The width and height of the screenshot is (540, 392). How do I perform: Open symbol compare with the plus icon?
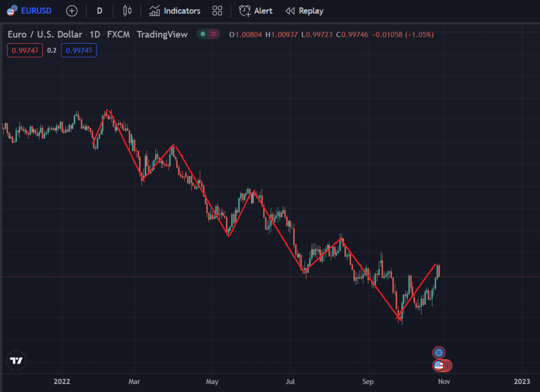72,11
